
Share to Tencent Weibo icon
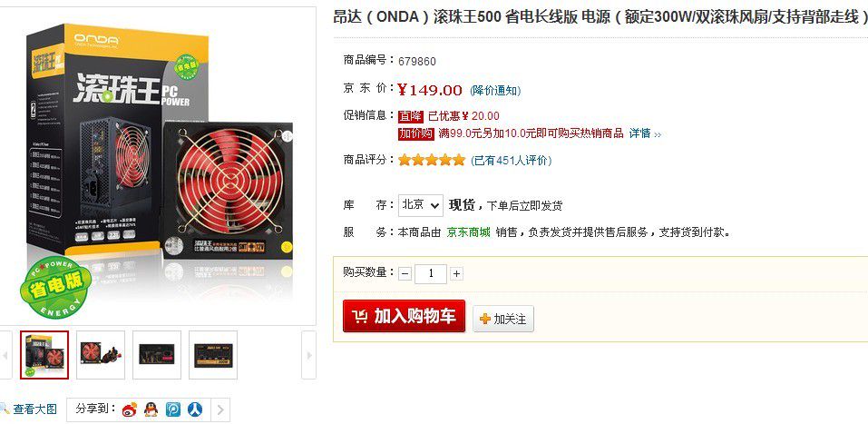172,409
